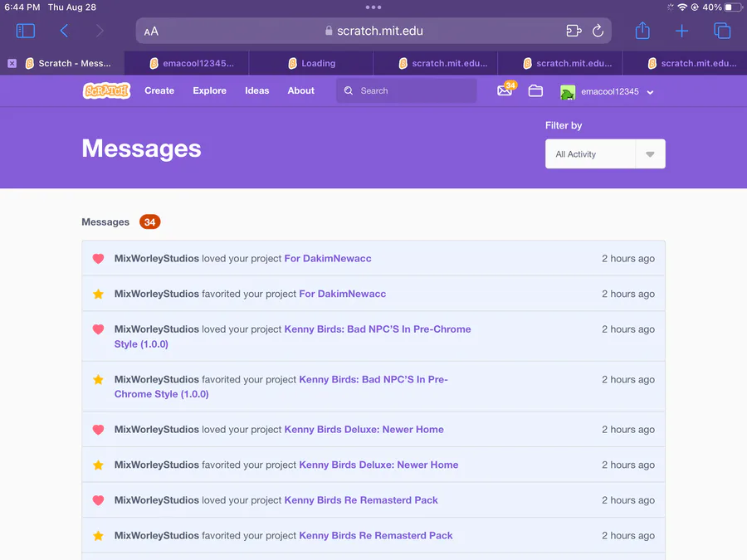Click the emacool12345 profile avatar
The height and width of the screenshot is (560, 747).
point(568,92)
